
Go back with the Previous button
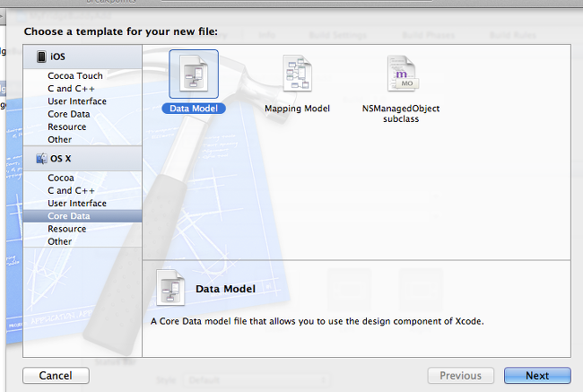coord(461,376)
